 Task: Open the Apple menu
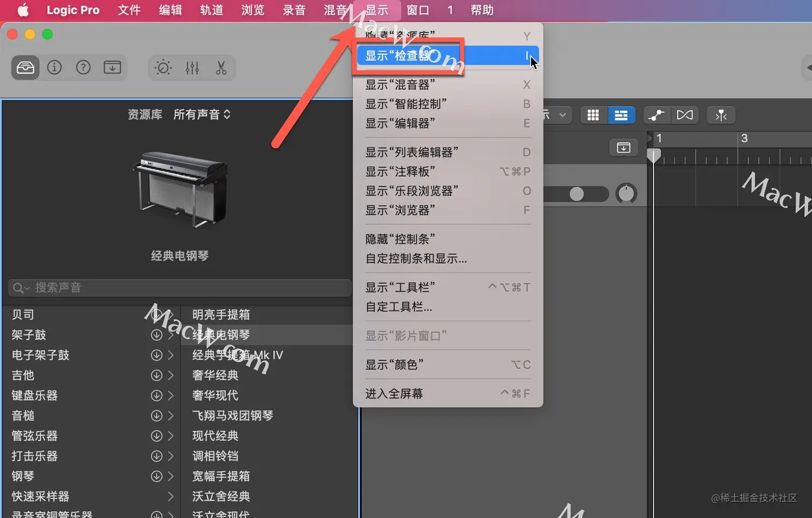click(x=23, y=10)
